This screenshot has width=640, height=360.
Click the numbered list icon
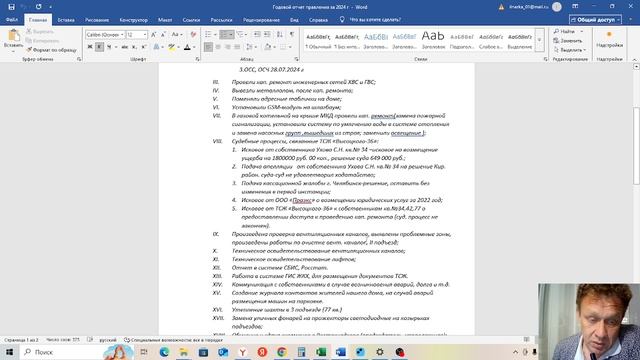(224, 34)
